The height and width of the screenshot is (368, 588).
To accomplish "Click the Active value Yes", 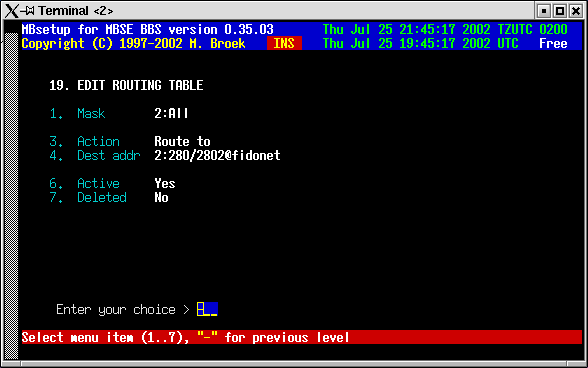I will click(x=165, y=183).
